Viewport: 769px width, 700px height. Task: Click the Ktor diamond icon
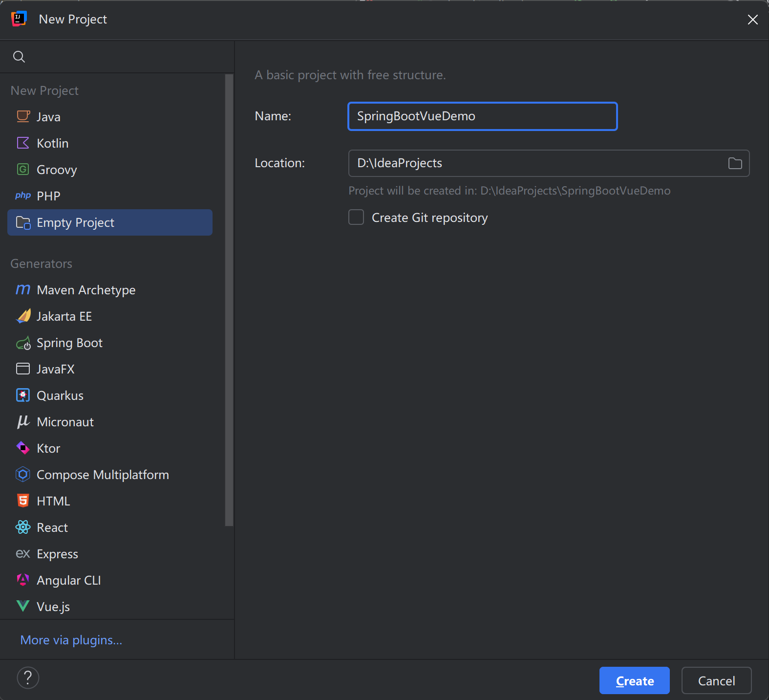pyautogui.click(x=23, y=448)
